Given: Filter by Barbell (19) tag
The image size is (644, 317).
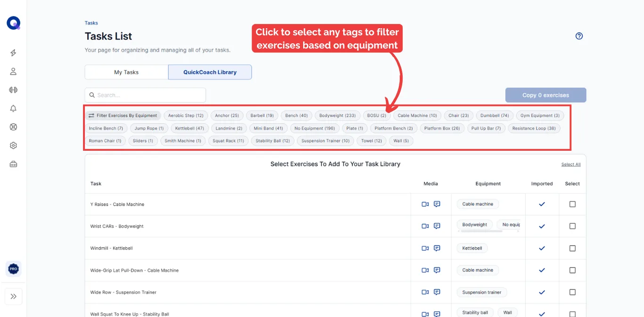Looking at the screenshot, I should [262, 115].
